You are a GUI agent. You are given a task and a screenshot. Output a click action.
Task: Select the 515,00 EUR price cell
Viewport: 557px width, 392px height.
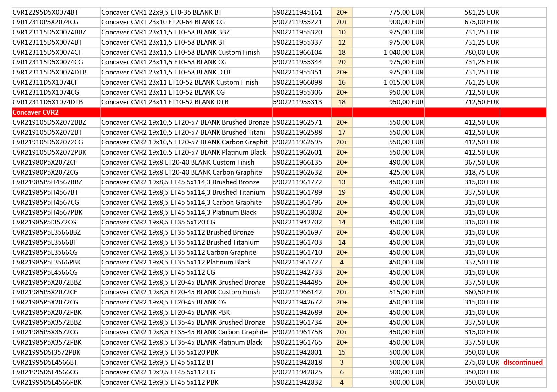pos(406,292)
